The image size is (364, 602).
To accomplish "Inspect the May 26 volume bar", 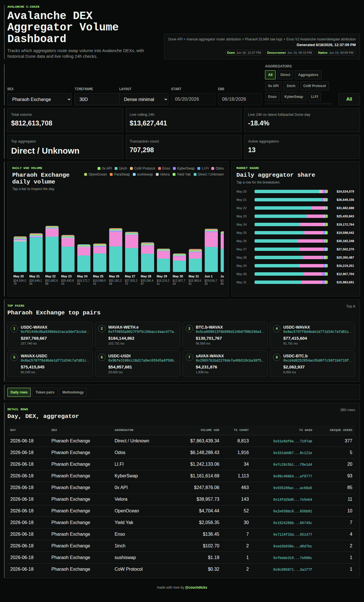I will pos(116,250).
